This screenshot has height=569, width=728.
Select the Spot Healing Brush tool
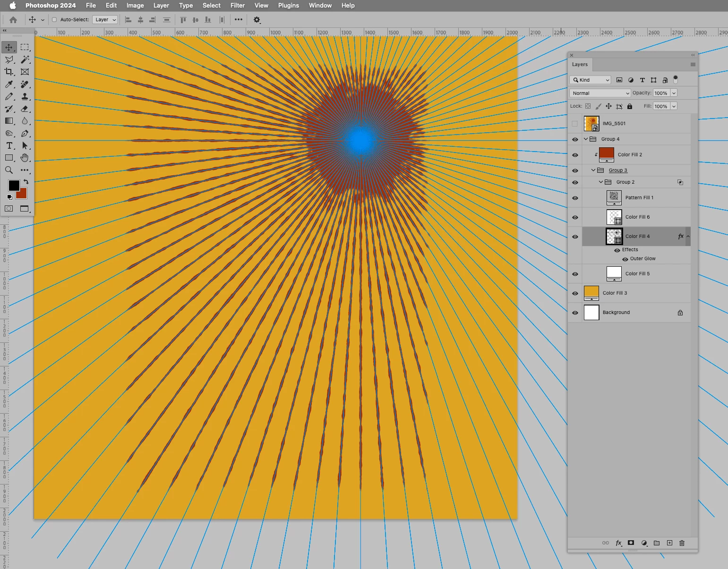point(25,84)
